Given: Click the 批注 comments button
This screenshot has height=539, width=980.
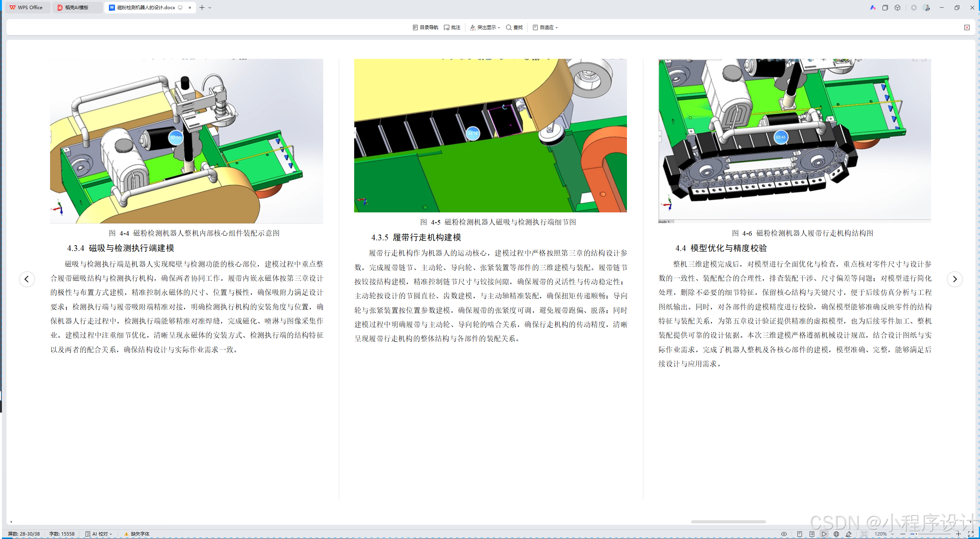Looking at the screenshot, I should point(452,28).
